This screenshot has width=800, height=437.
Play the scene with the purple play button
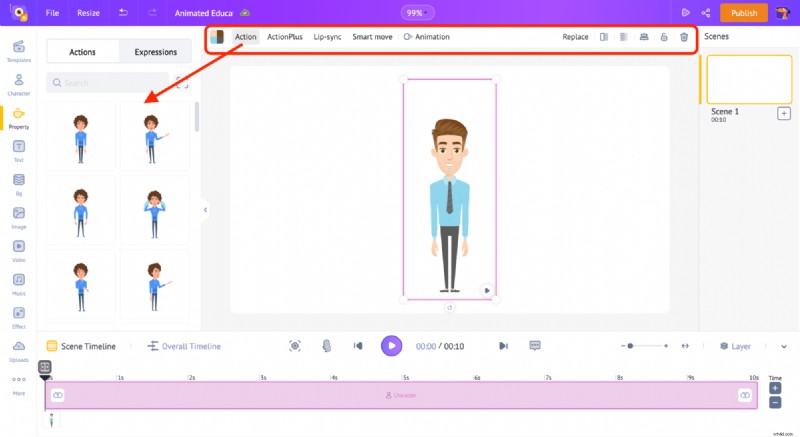[x=391, y=346]
